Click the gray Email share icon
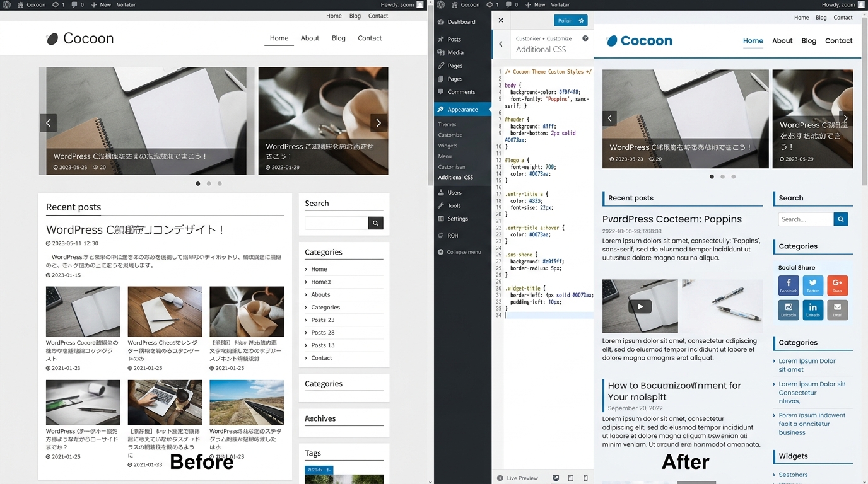The height and width of the screenshot is (484, 868). point(837,310)
